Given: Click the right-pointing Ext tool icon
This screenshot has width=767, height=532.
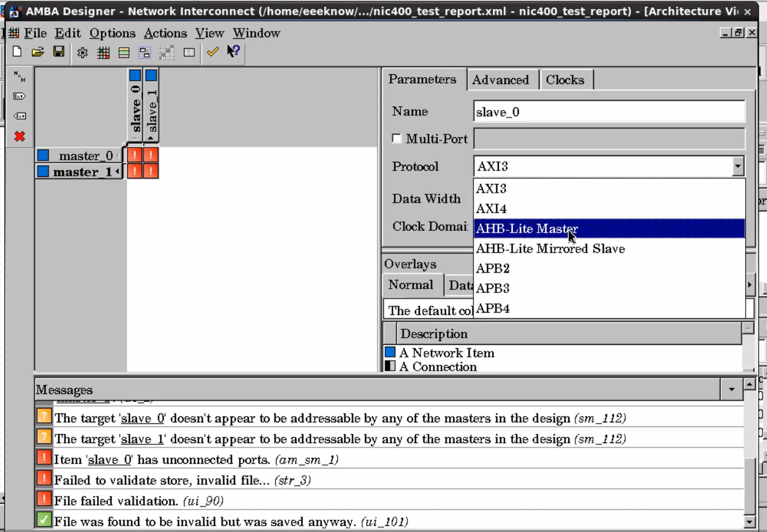Looking at the screenshot, I should pyautogui.click(x=20, y=96).
